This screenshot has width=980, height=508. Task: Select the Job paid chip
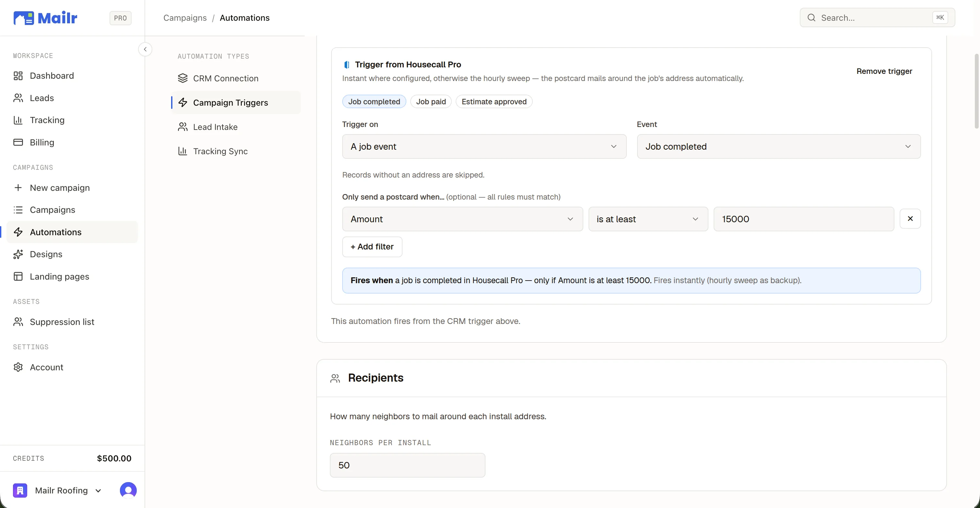431,101
